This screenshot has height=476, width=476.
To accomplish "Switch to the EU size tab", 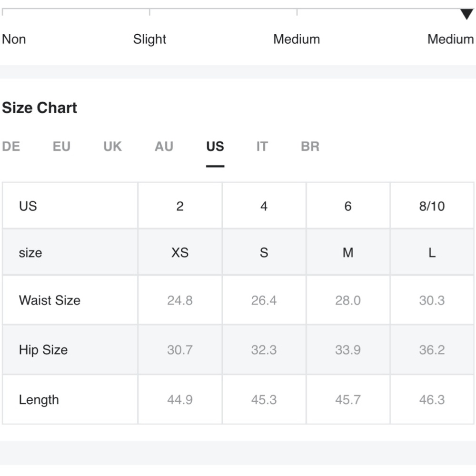I will point(61,147).
